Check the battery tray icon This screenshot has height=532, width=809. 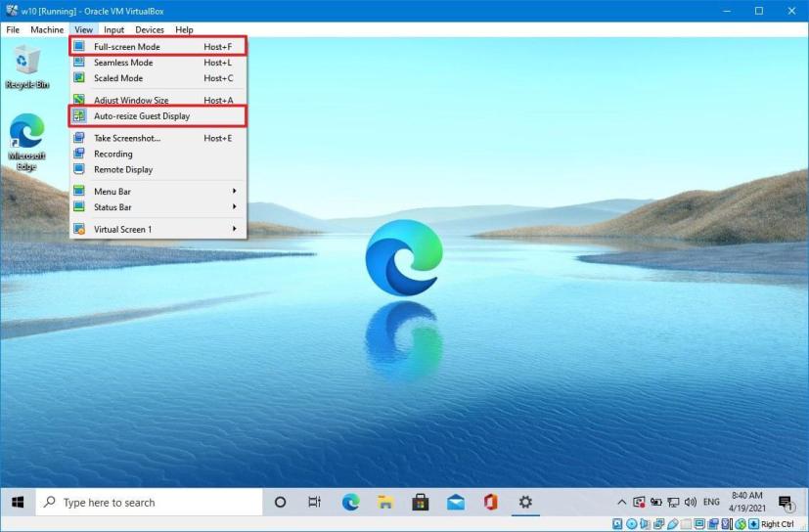coord(655,502)
